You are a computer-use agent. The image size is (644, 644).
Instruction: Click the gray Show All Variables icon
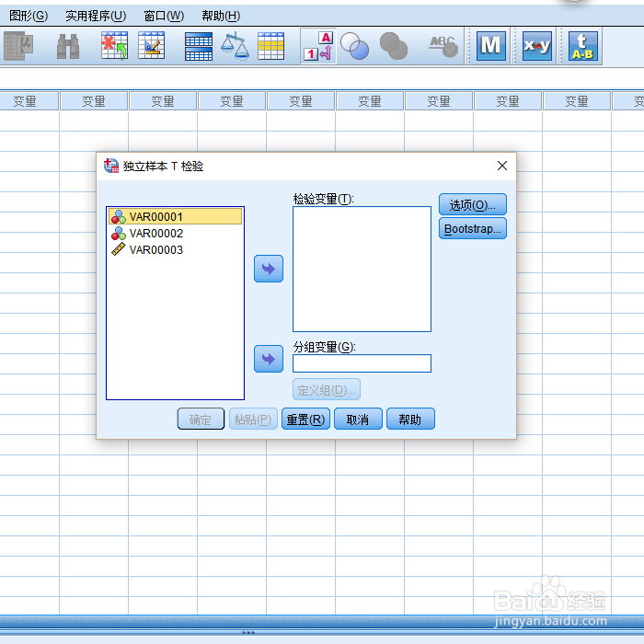tap(394, 46)
